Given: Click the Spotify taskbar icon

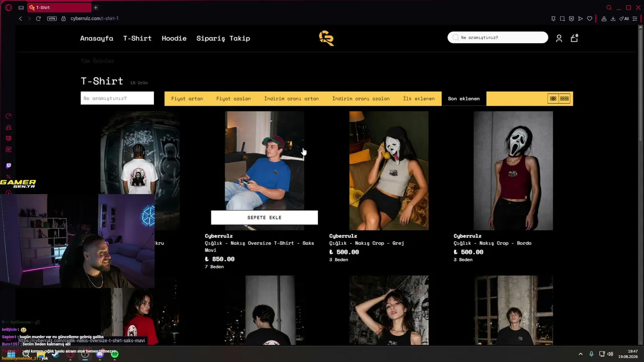Looking at the screenshot, I should pyautogui.click(x=115, y=354).
